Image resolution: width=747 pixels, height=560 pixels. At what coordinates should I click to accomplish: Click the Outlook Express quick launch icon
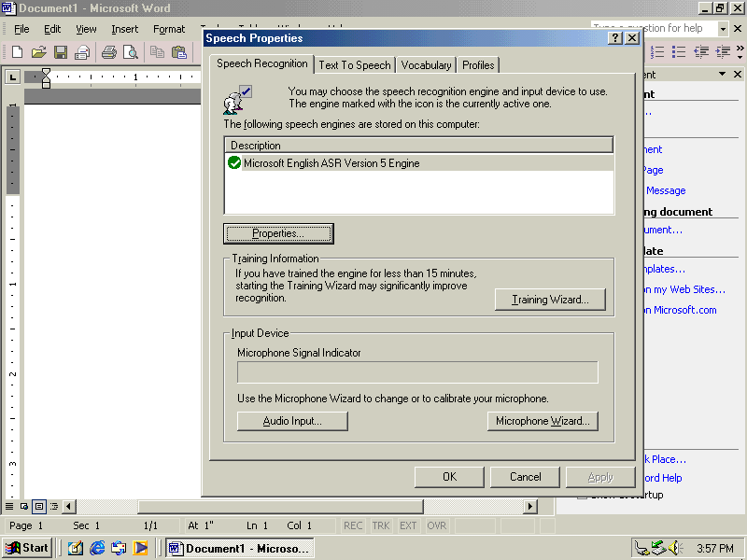119,548
